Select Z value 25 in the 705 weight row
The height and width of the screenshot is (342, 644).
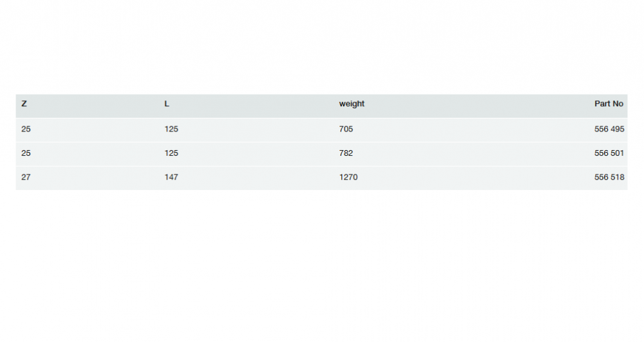click(x=26, y=129)
